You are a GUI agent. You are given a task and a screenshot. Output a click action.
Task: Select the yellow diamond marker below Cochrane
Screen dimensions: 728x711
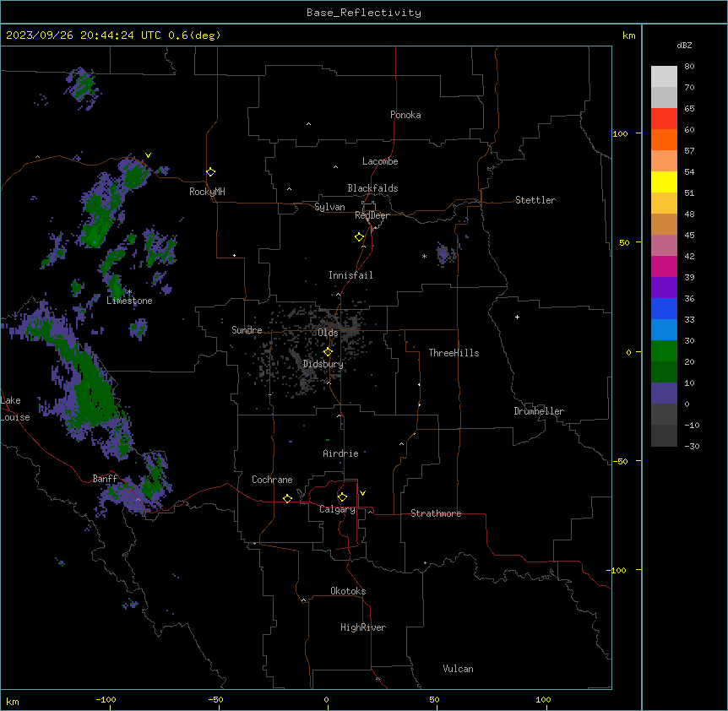point(287,498)
